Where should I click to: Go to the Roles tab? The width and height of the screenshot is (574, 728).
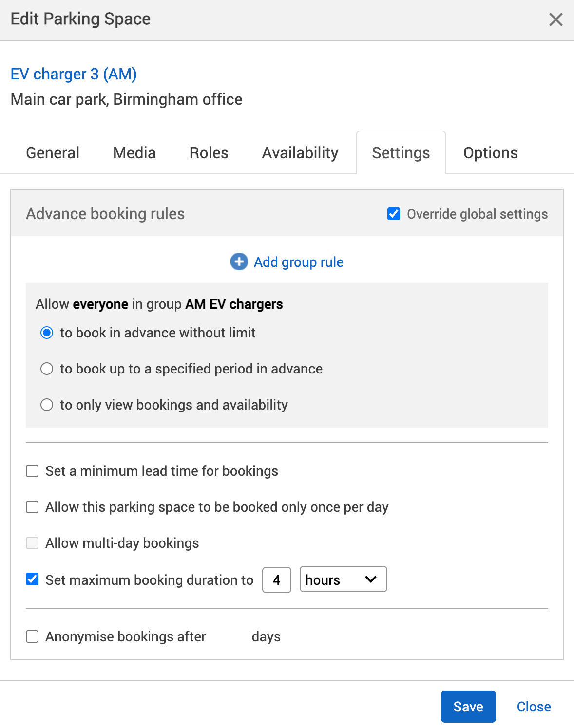pyautogui.click(x=209, y=153)
